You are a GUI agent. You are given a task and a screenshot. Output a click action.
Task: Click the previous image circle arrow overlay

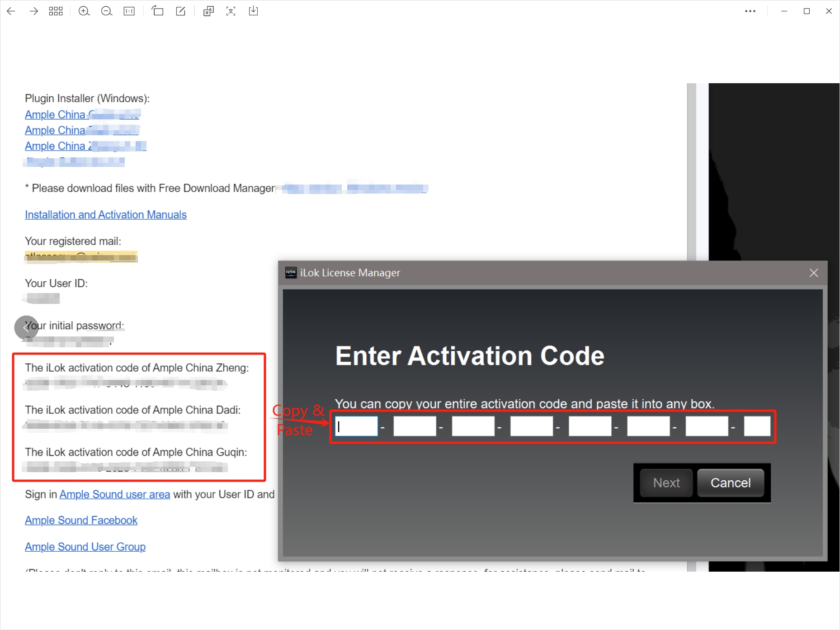26,327
